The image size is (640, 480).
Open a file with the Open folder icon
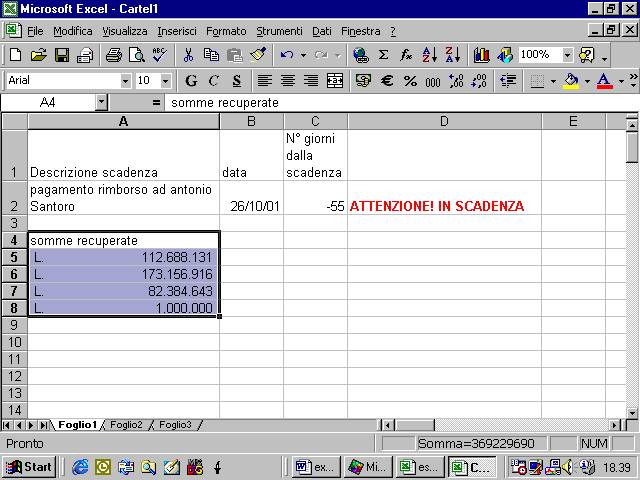(38, 55)
